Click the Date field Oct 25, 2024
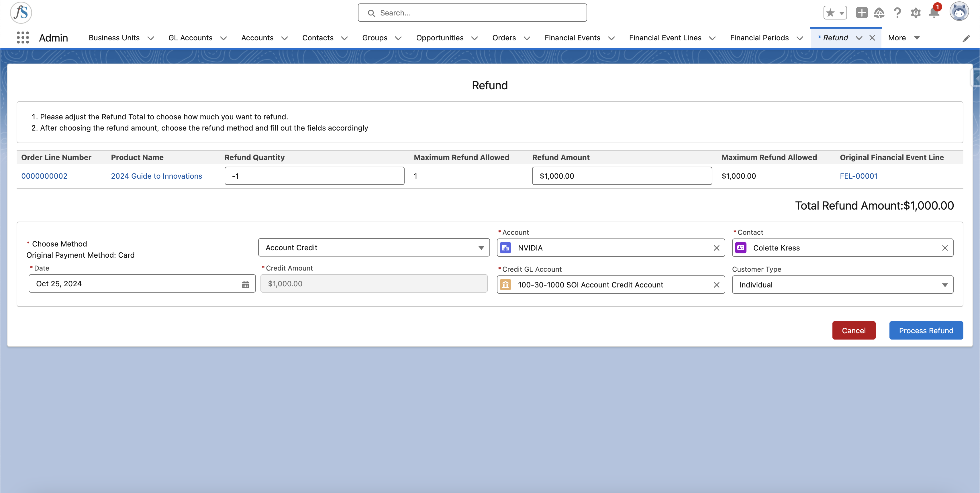The height and width of the screenshot is (493, 980). [142, 283]
